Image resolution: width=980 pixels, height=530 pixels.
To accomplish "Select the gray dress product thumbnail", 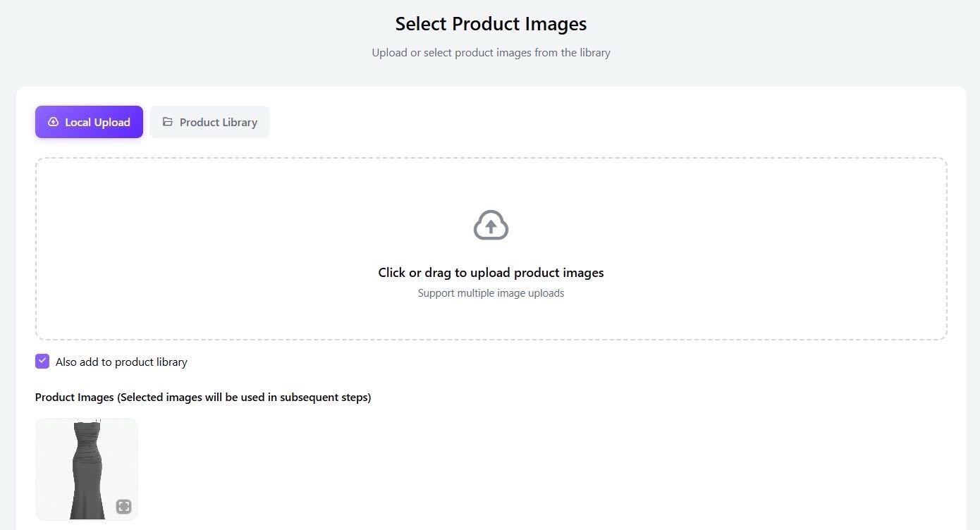I will click(x=86, y=469).
